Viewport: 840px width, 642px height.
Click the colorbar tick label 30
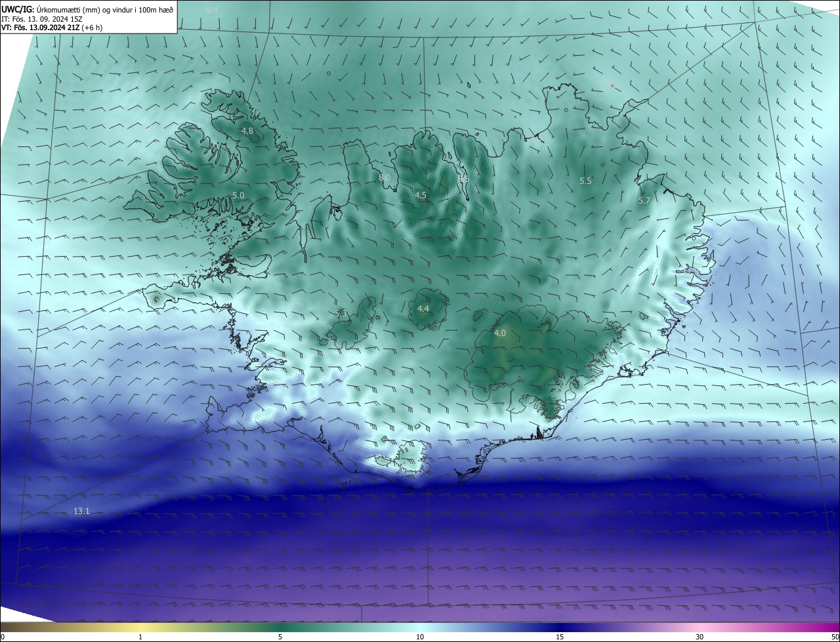pyautogui.click(x=700, y=637)
